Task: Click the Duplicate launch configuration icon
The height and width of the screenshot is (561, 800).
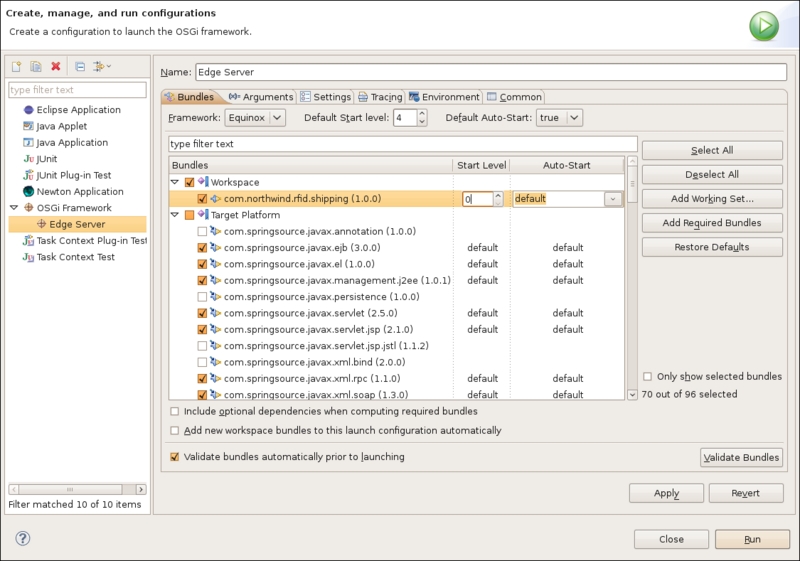Action: tap(36, 66)
